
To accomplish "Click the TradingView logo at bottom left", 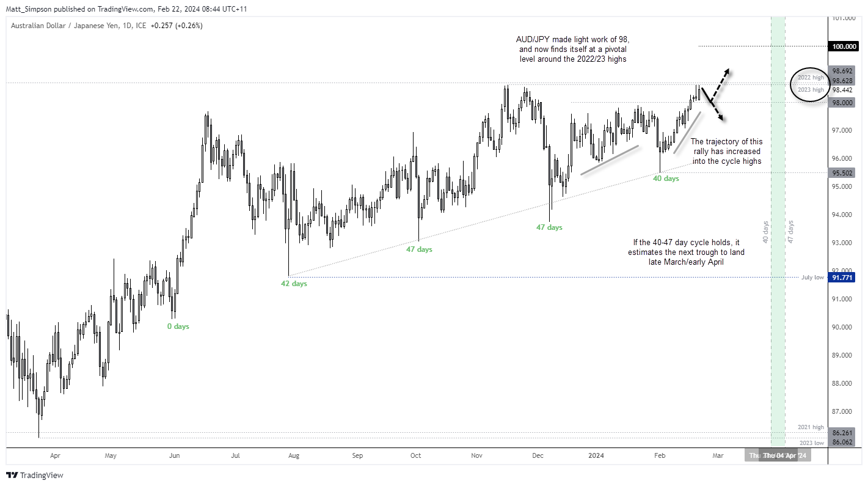I will [x=35, y=475].
